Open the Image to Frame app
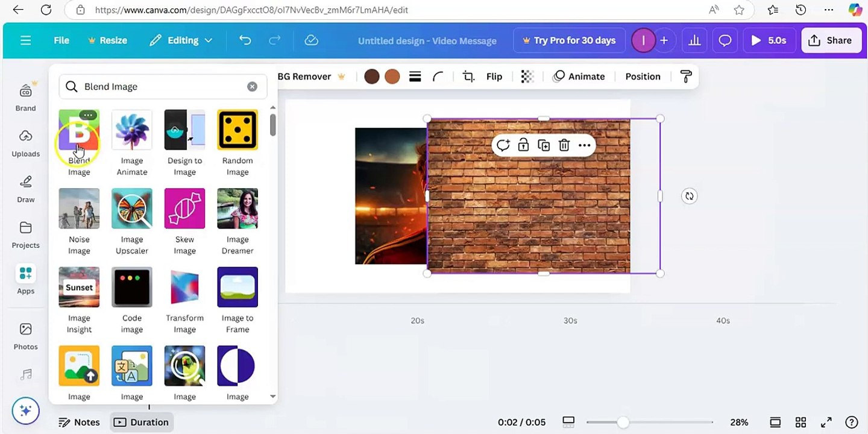This screenshot has width=868, height=434. point(237,301)
